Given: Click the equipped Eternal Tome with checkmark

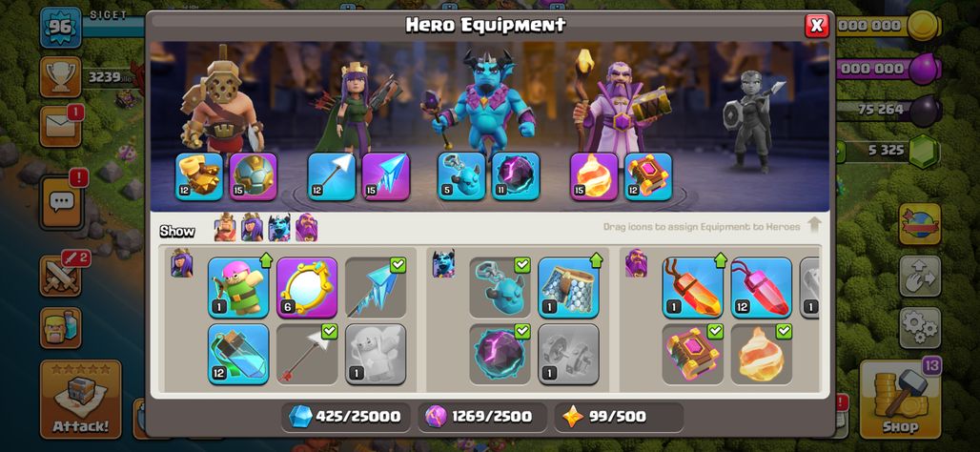Looking at the screenshot, I should [692, 354].
